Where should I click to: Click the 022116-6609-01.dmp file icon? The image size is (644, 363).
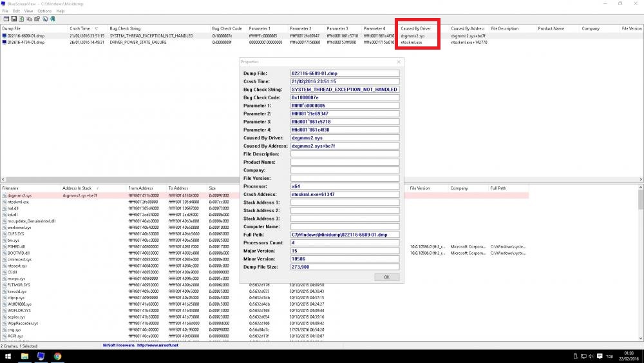tap(4, 35)
